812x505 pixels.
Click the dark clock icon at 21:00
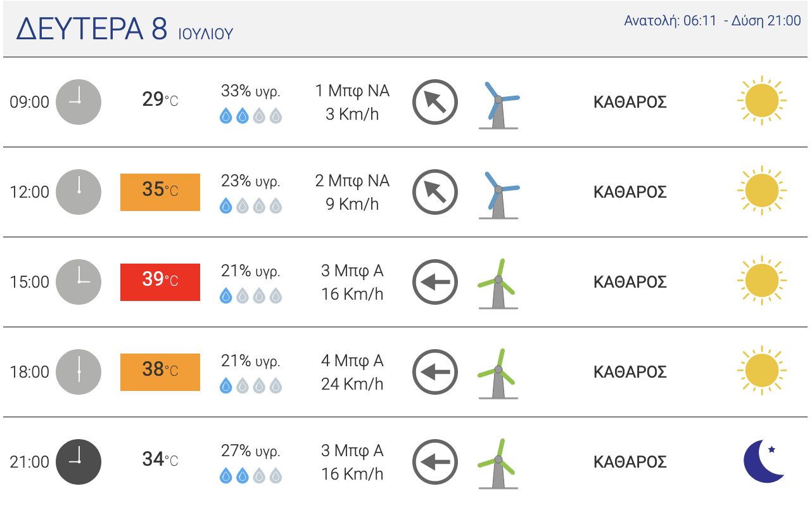click(x=79, y=462)
